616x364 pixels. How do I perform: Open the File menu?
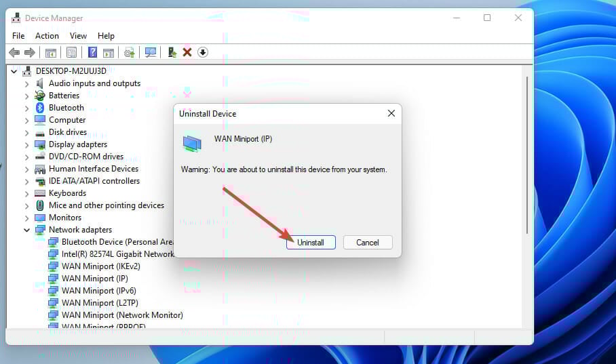[x=18, y=36]
